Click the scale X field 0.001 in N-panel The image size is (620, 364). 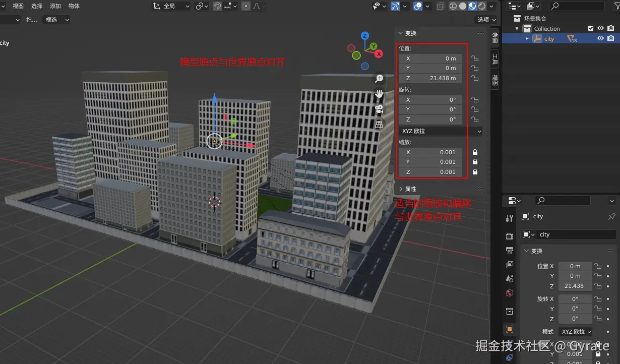point(430,152)
